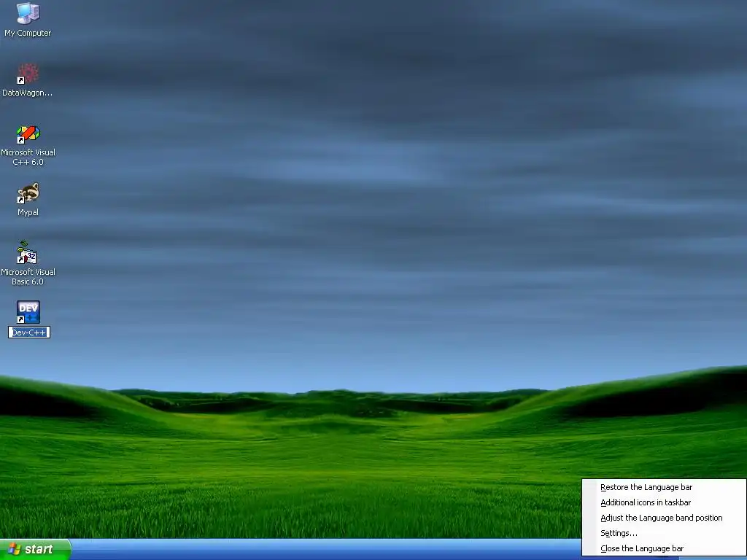Open the Windows start menu
This screenshot has width=747, height=560.
(x=35, y=549)
